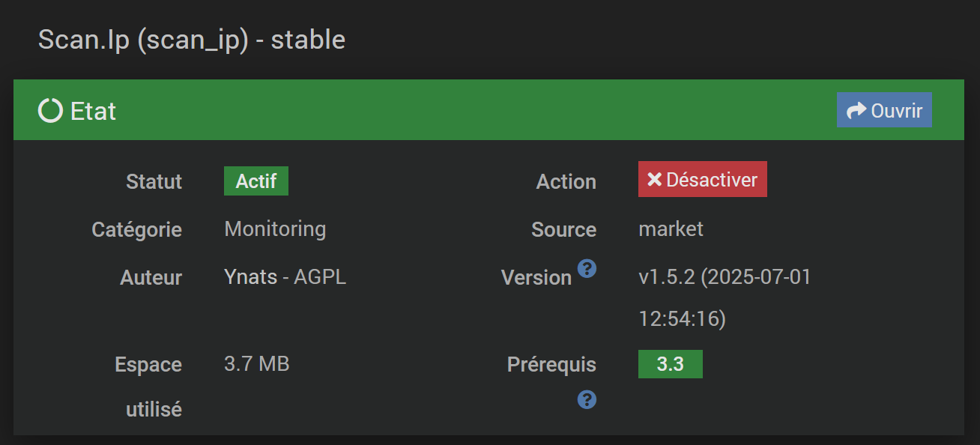Screen dimensions: 980x445
Task: Click the Catégorie field label
Action: click(136, 229)
